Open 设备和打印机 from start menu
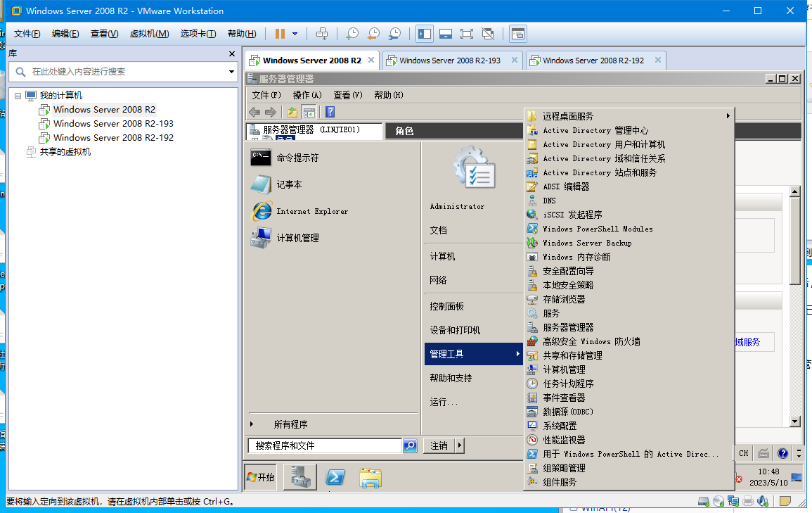 click(x=455, y=330)
